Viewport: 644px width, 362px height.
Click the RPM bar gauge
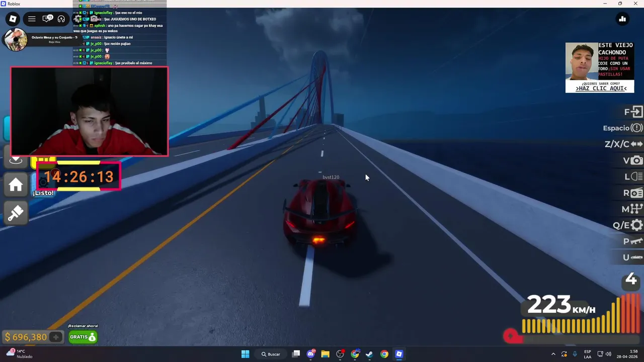pyautogui.click(x=581, y=314)
